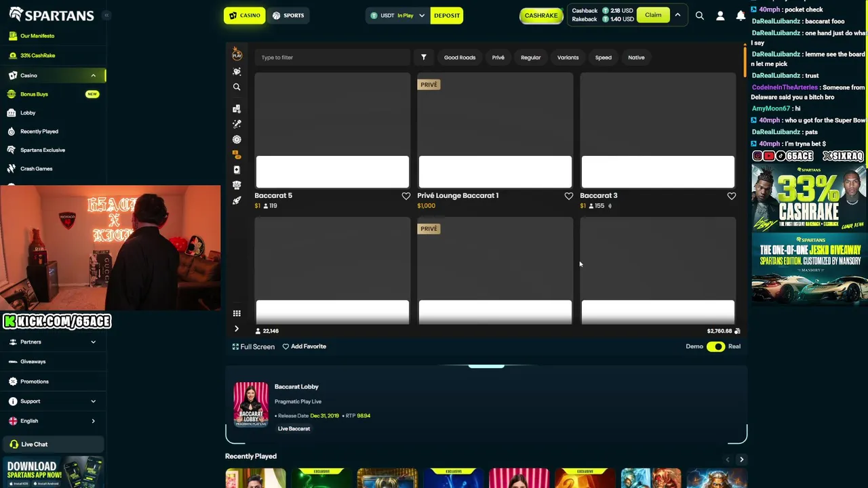Collapse the Cashback/Rakeback panel with the up arrow
The height and width of the screenshot is (488, 868).
(677, 15)
